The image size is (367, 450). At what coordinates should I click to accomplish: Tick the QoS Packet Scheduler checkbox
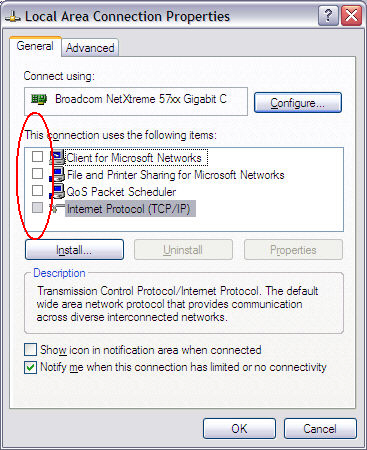[37, 191]
